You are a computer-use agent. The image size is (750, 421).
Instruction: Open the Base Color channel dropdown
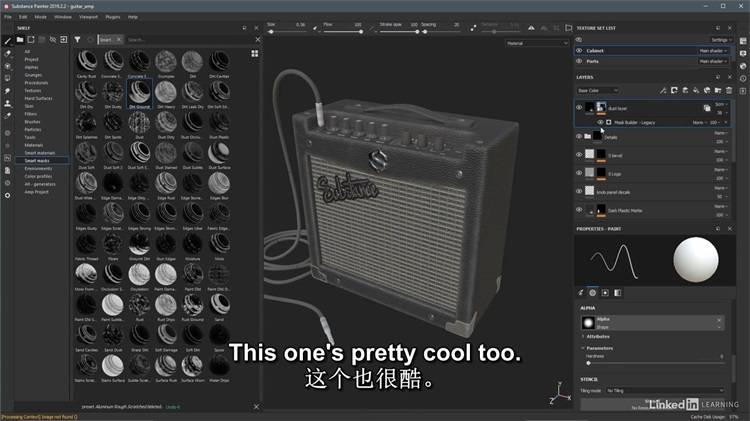[x=597, y=90]
